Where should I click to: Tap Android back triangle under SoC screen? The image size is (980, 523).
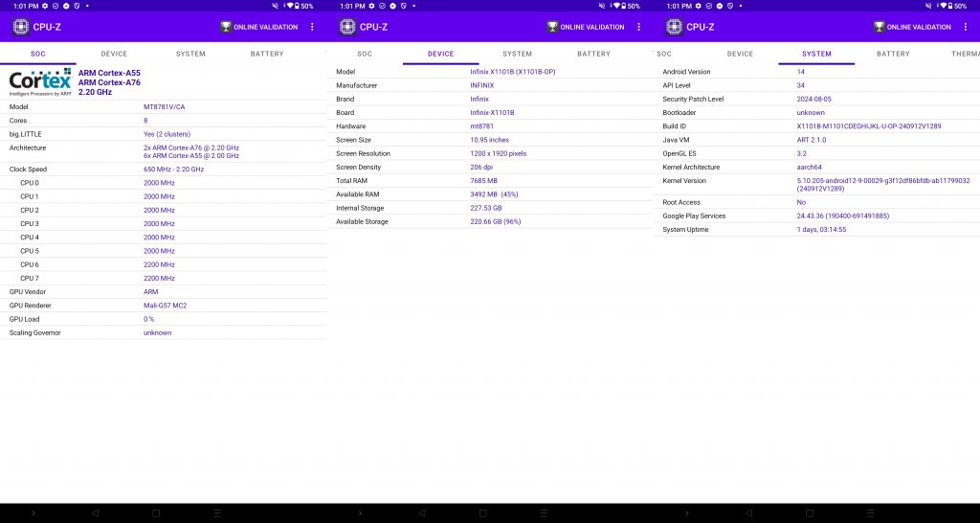[95, 513]
